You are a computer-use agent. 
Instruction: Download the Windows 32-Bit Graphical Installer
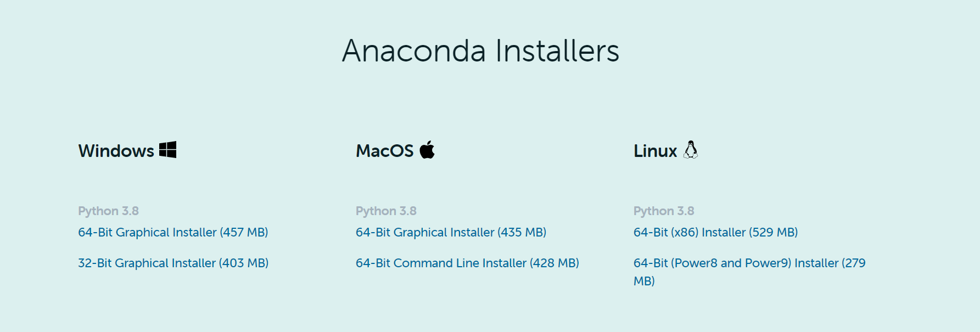[173, 263]
